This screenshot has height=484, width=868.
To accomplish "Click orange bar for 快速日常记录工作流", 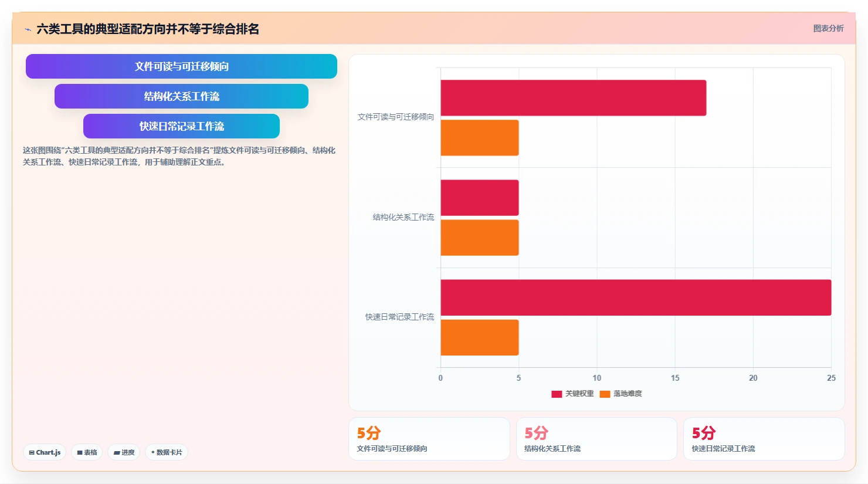I will click(480, 337).
